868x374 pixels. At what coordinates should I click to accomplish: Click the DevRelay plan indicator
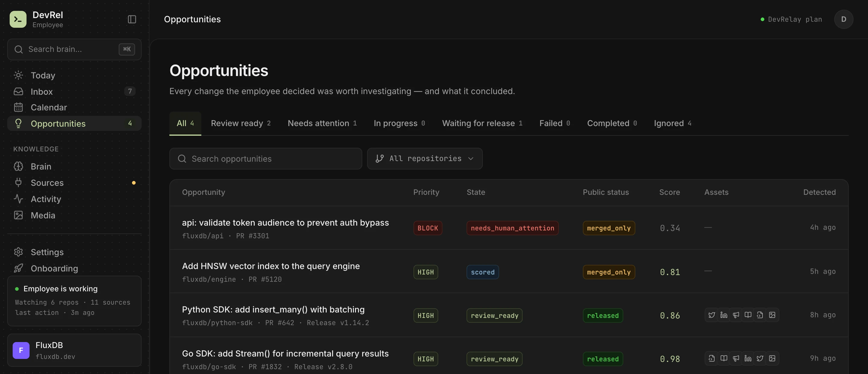(791, 19)
